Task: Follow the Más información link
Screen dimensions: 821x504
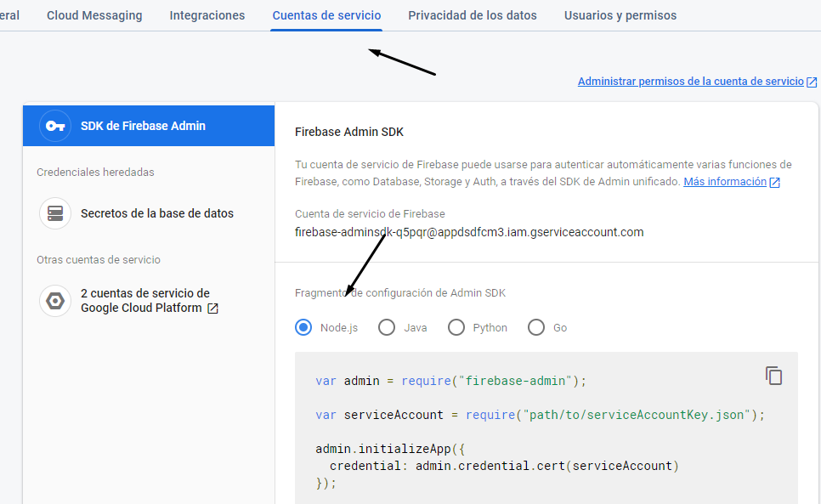Action: (725, 182)
